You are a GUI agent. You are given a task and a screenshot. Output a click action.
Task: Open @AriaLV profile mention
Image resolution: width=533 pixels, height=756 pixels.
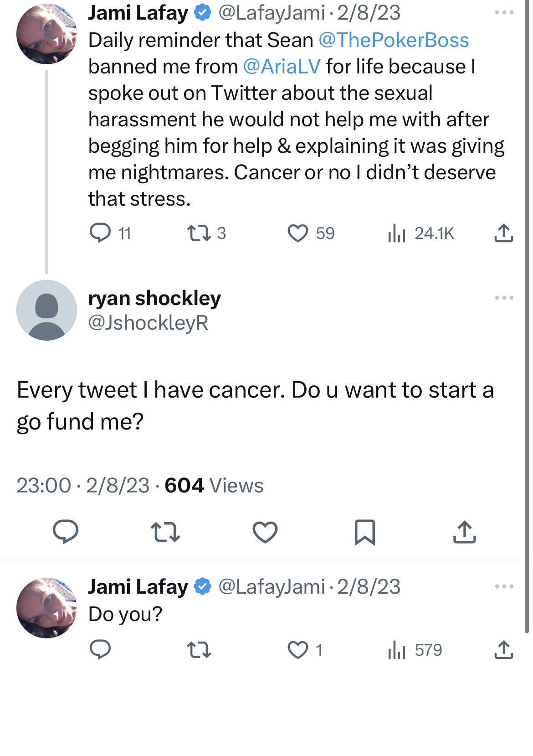coord(282,67)
